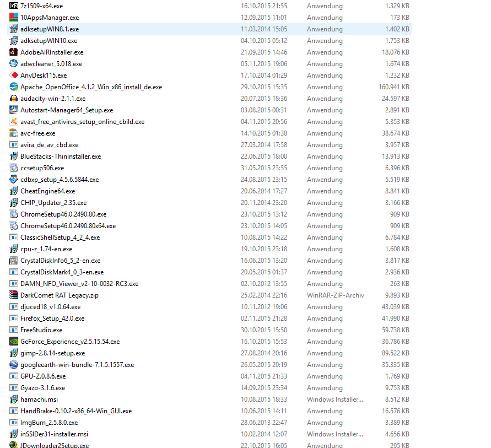Click the hamachi.msi installer icon
This screenshot has height=448, width=491.
(x=13, y=400)
